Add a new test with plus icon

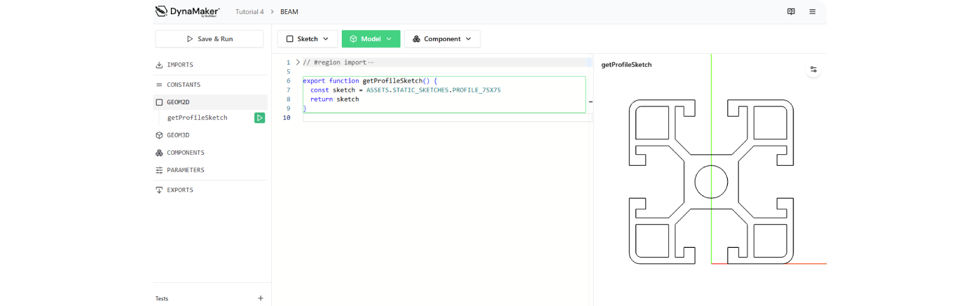pyautogui.click(x=260, y=298)
